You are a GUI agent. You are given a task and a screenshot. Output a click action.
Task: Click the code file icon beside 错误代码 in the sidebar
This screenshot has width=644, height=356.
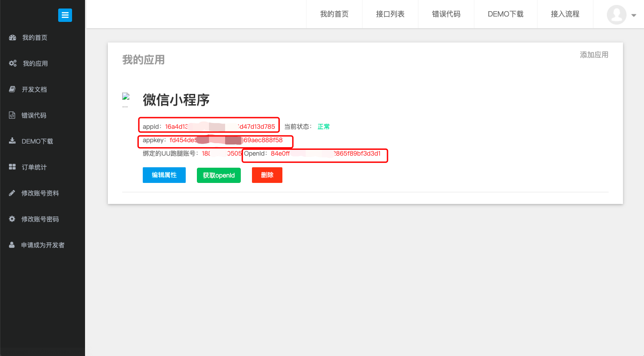click(12, 115)
